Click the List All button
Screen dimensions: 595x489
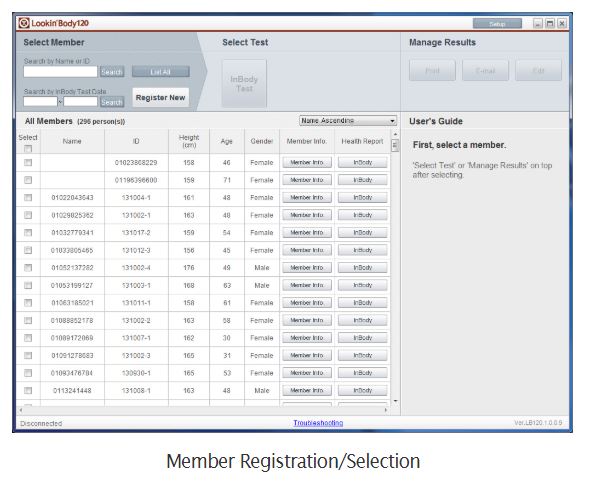[161, 72]
